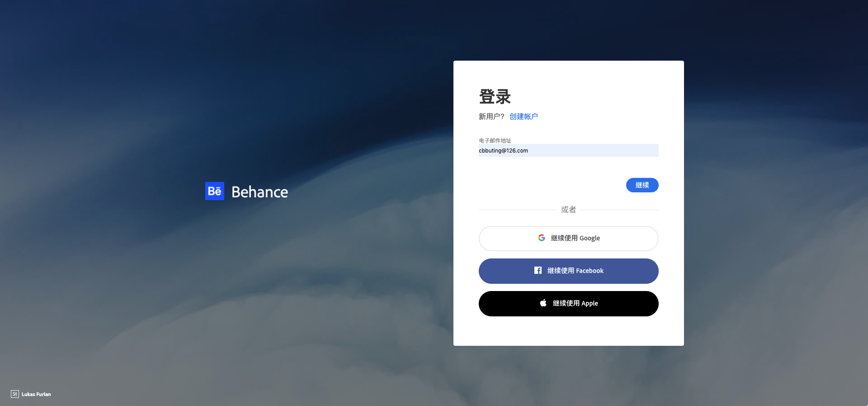This screenshot has width=868, height=406.
Task: Click the Facebook logo icon
Action: (x=538, y=270)
